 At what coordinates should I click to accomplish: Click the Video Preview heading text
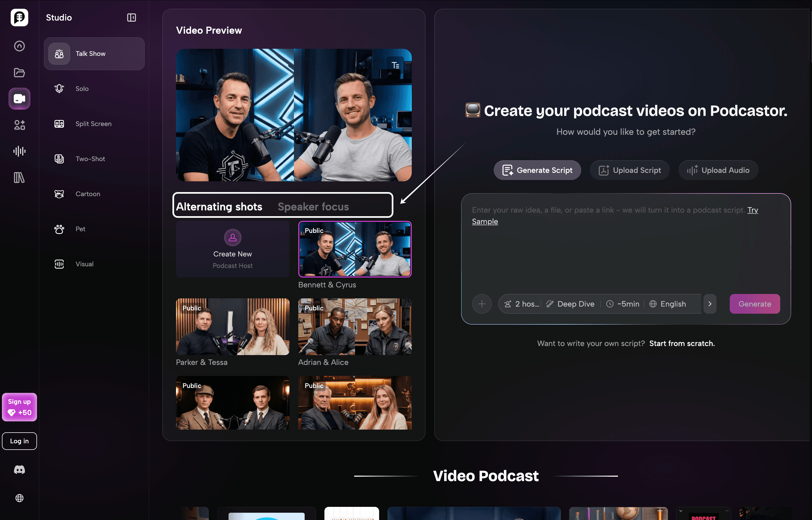pos(209,30)
